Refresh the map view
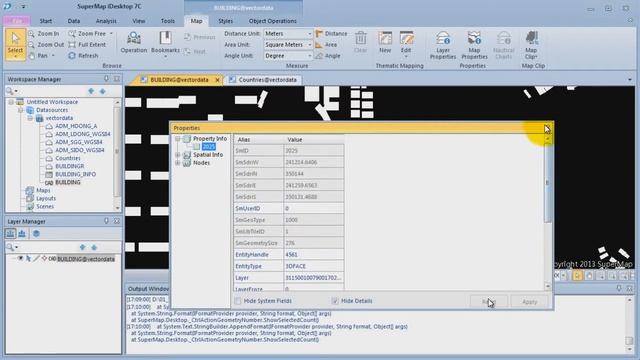 coord(83,56)
